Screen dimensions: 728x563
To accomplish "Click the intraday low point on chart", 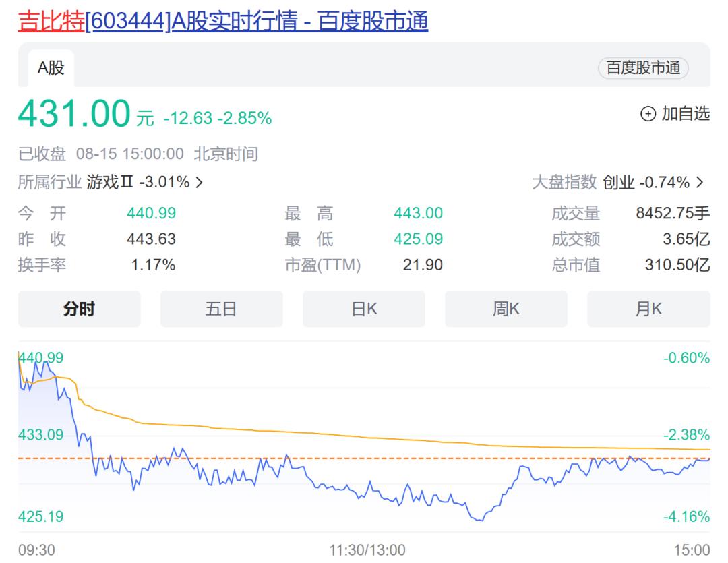I will [x=479, y=520].
